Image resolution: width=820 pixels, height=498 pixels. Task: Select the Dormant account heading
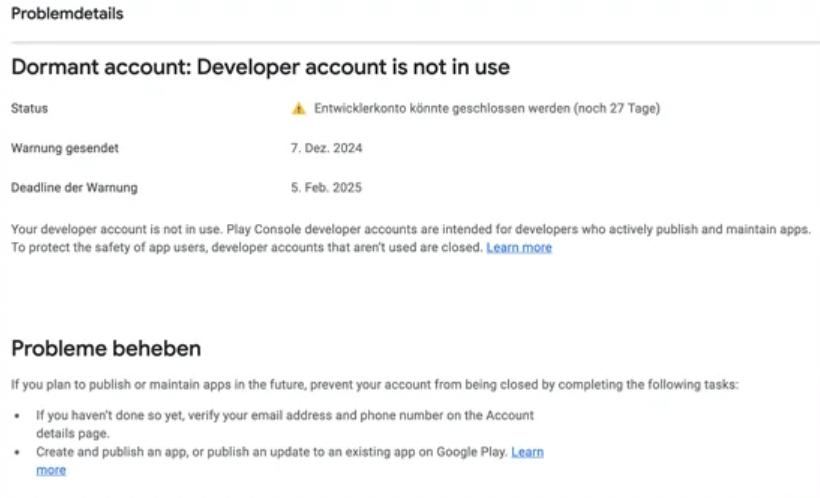click(260, 68)
